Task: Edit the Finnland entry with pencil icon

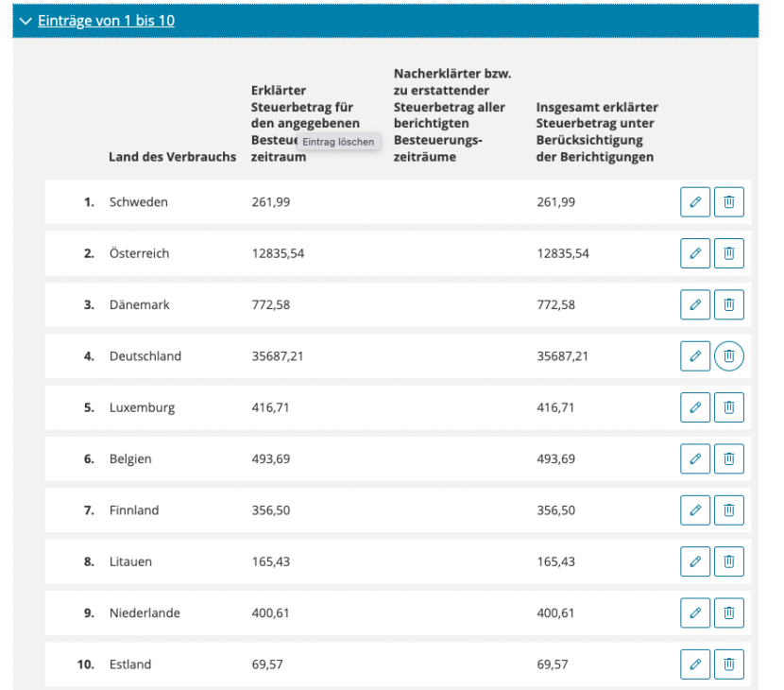Action: 695,509
